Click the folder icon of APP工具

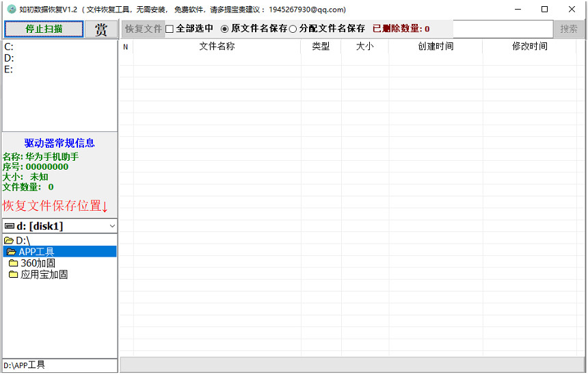[x=12, y=252]
